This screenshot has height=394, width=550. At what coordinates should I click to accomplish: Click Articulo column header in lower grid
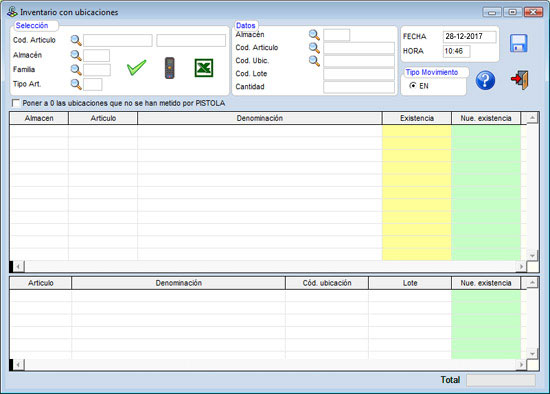pyautogui.click(x=41, y=283)
